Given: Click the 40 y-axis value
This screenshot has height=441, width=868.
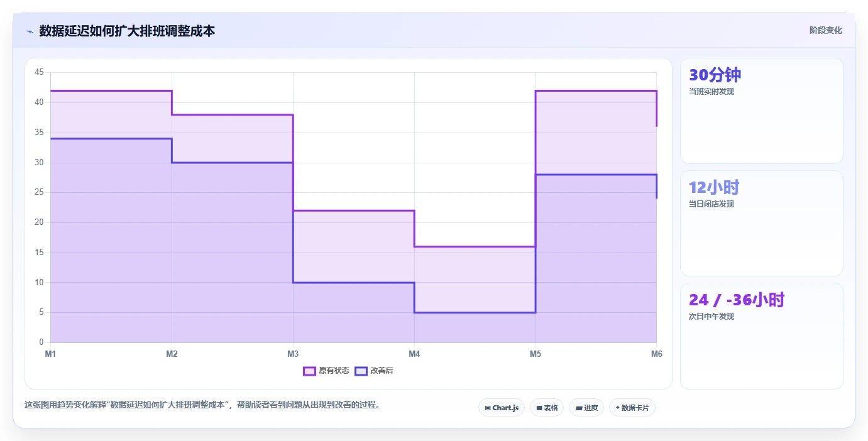Looking at the screenshot, I should 39,102.
